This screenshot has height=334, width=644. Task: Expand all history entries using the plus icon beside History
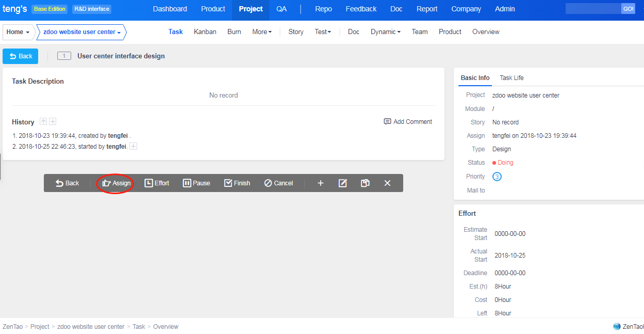(x=53, y=122)
